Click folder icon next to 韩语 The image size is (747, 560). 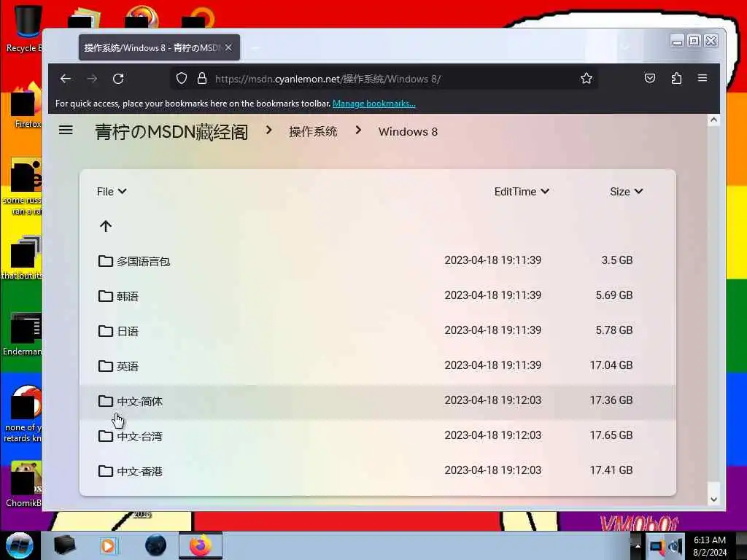[105, 296]
